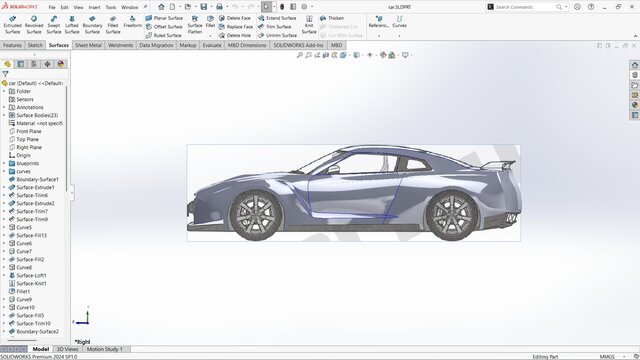Collapse the feature tree panel handle
This screenshot has width=640, height=360.
point(72,193)
